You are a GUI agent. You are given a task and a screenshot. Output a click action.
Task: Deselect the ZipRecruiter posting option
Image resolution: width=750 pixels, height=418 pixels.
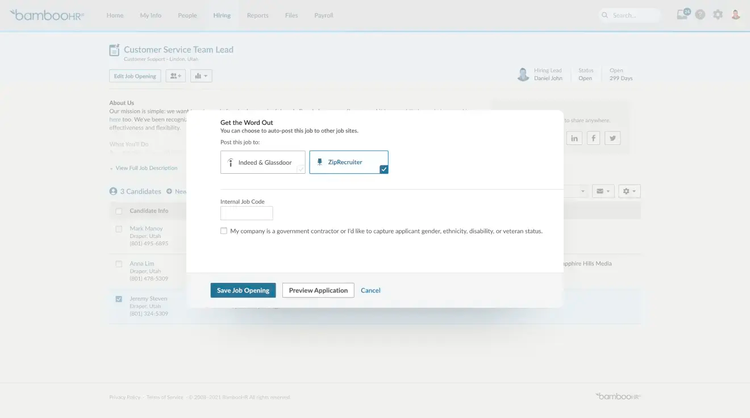click(349, 162)
